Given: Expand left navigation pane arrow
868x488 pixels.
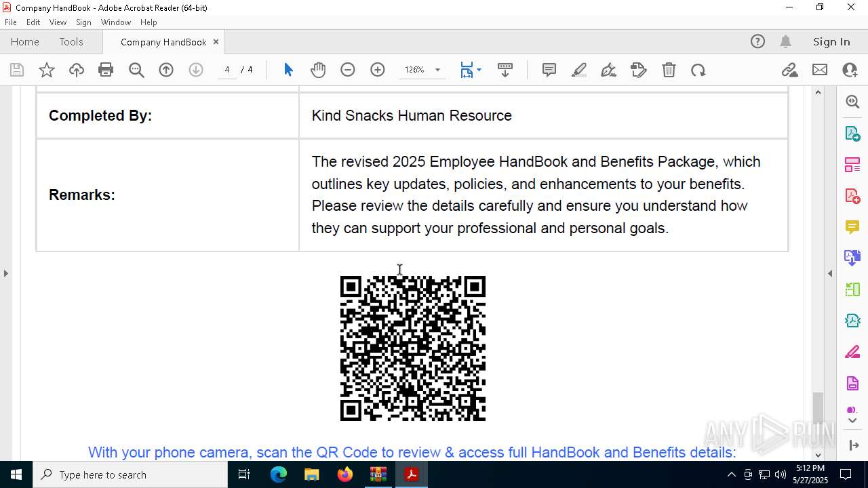Looking at the screenshot, I should tap(5, 273).
